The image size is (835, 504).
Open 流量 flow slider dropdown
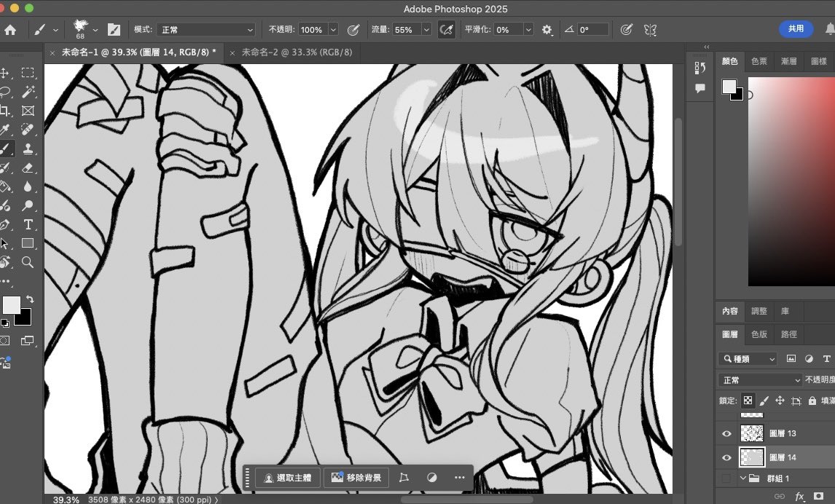[426, 30]
